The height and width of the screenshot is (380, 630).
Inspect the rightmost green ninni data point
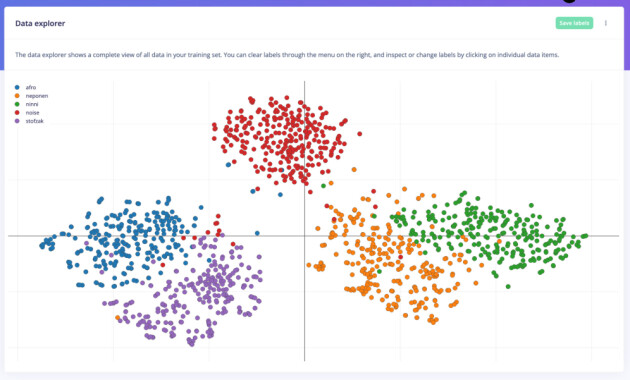point(586,236)
